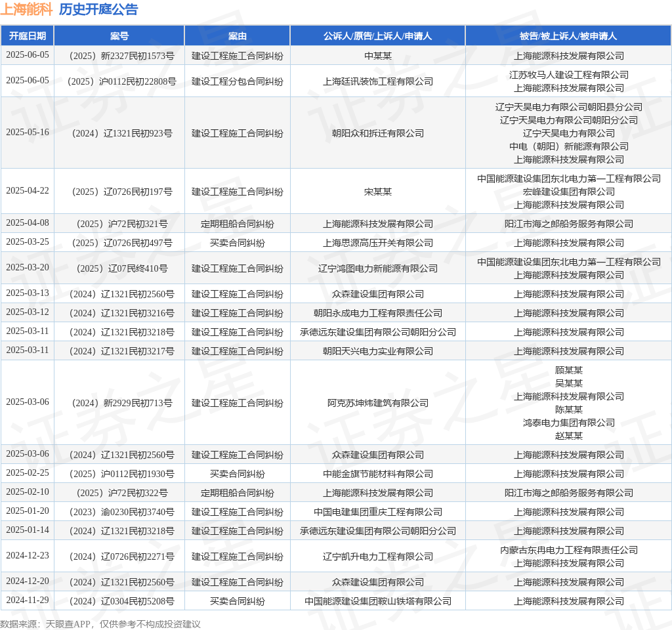This screenshot has height=630, width=672.
Task: Click the 数据来源 footer note
Action: [100, 624]
